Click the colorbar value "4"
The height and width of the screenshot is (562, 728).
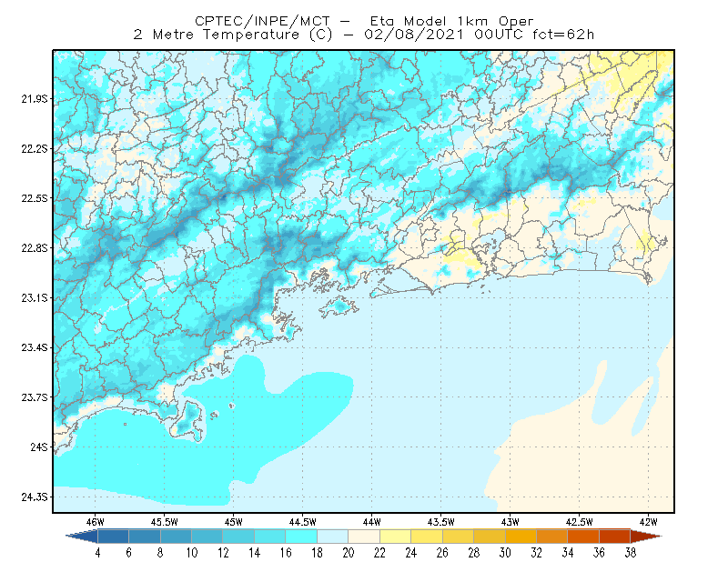98,553
